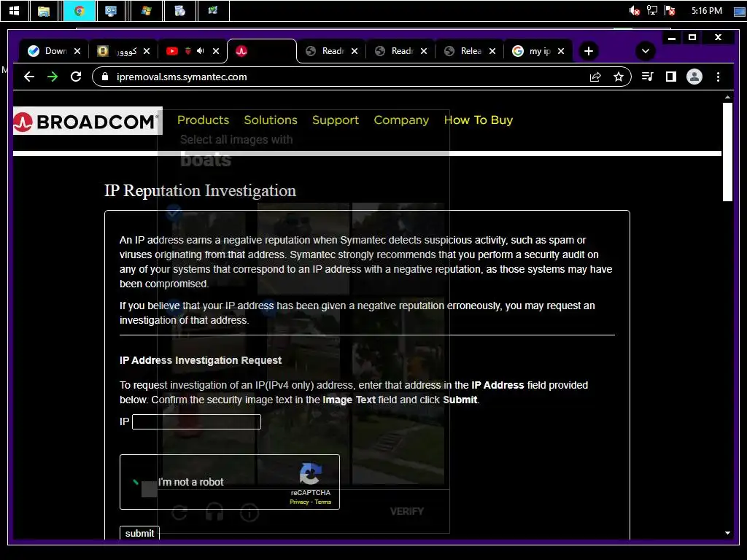The height and width of the screenshot is (560, 747).
Task: Share this page via address bar icon
Action: tap(595, 77)
